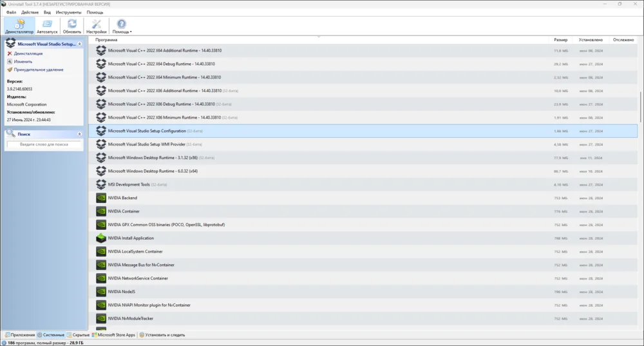Expand the Помощь toolbar dropdown arrow
644x346 pixels.
(x=131, y=32)
